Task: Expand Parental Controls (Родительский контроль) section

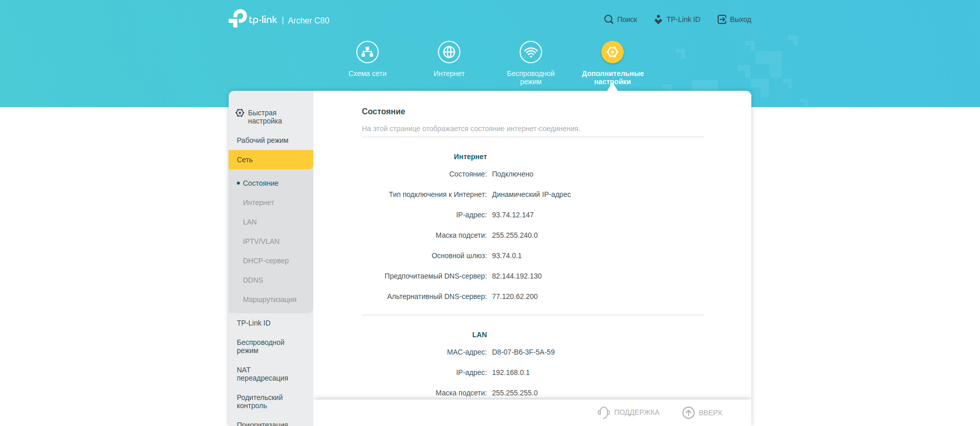Action: point(259,402)
